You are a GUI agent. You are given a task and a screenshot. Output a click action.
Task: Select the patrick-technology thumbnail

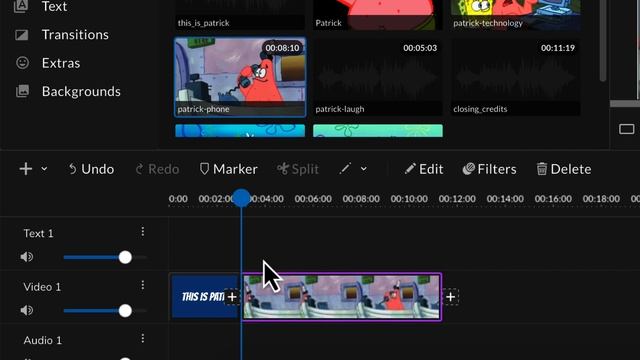(515, 15)
